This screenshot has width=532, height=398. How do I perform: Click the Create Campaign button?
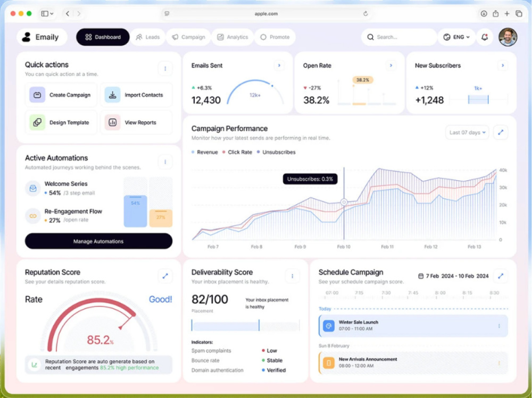tap(61, 95)
